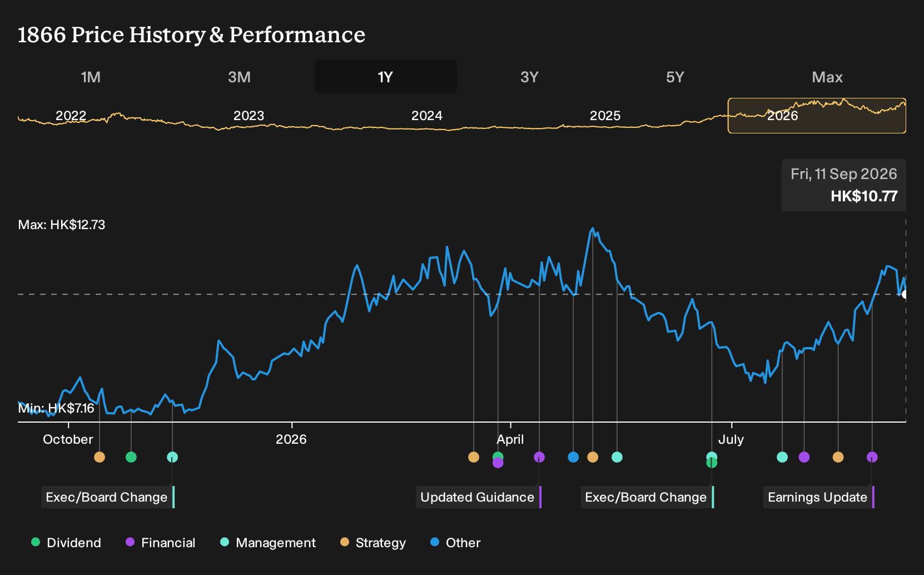Click the Max: HK$12.73 label
The height and width of the screenshot is (575, 924).
62,225
